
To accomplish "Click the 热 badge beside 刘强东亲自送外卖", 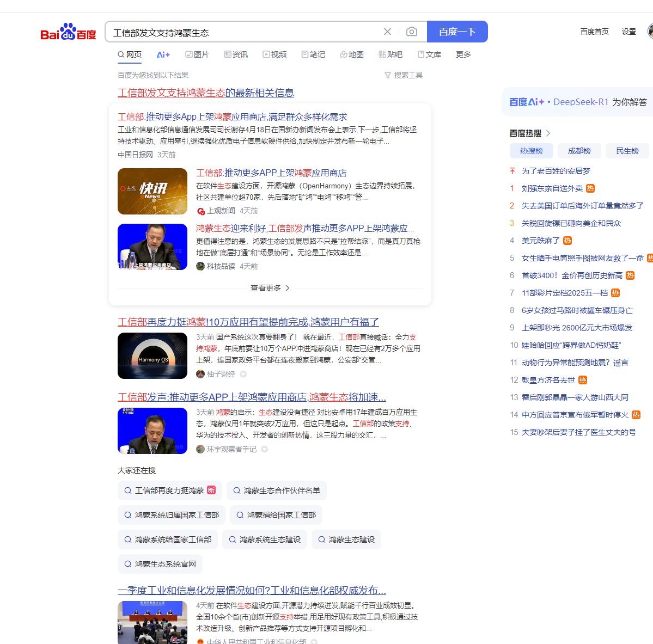I will coord(590,188).
